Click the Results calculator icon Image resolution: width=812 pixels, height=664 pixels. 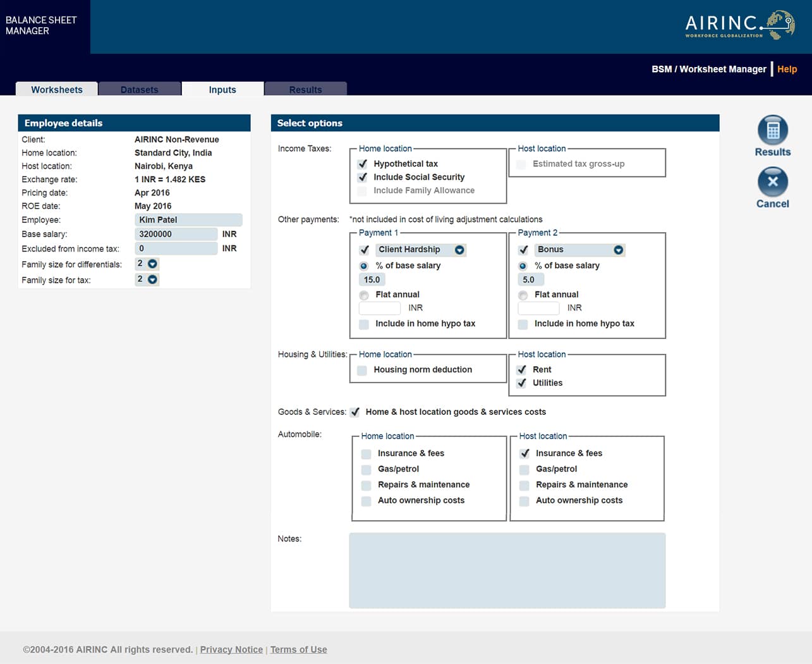[772, 130]
